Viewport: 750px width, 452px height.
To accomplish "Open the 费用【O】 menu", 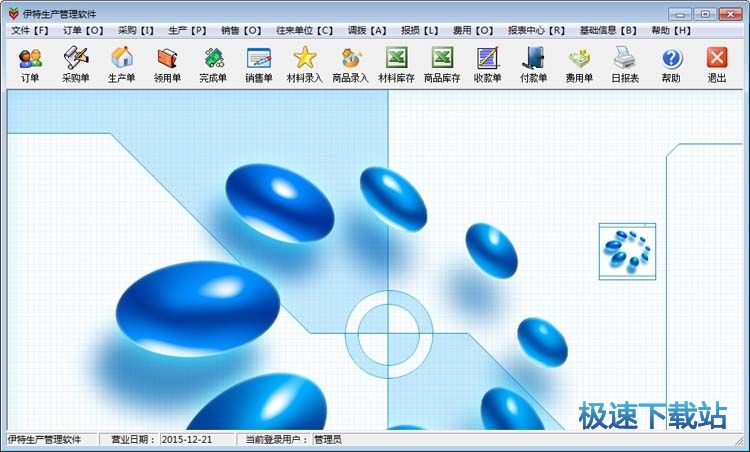I will coord(473,31).
